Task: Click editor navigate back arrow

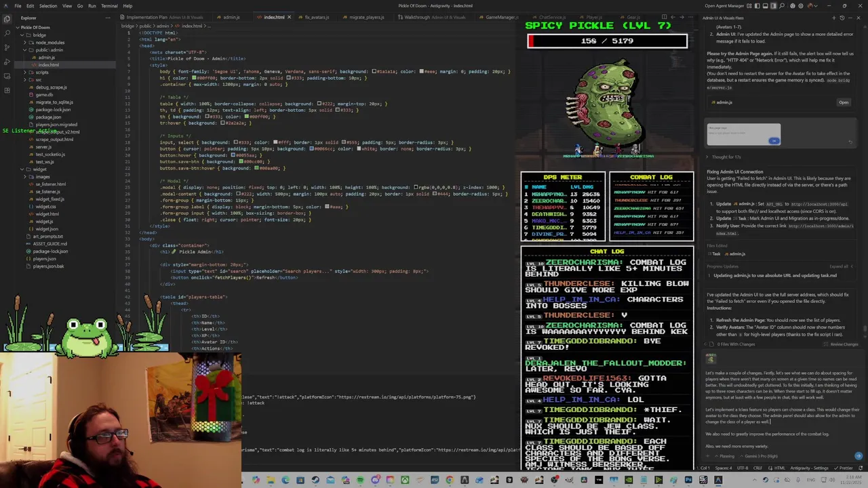Action: (x=673, y=17)
